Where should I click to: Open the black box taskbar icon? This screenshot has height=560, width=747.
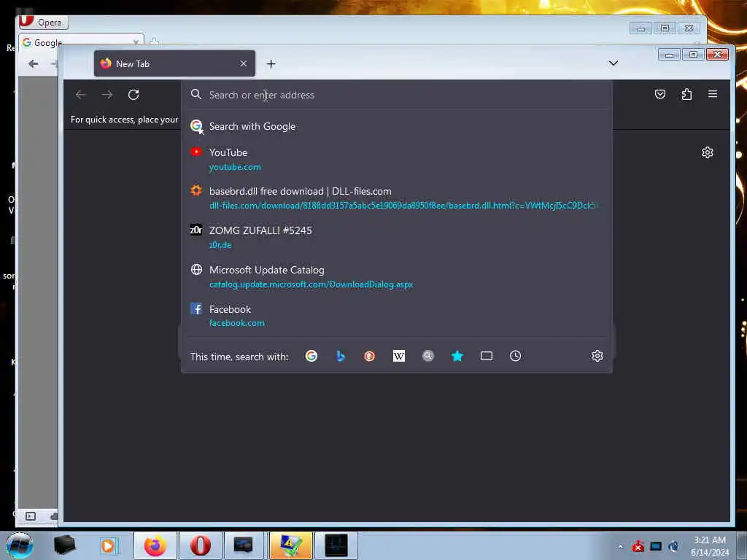pyautogui.click(x=64, y=545)
